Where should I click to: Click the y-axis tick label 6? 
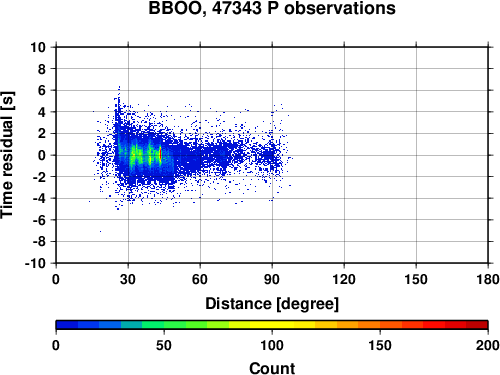pyautogui.click(x=42, y=90)
